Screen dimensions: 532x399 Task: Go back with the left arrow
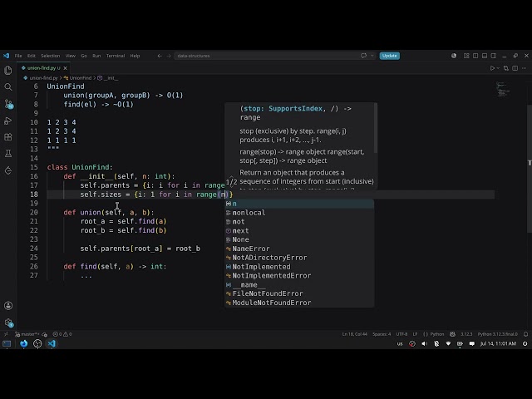coord(160,56)
